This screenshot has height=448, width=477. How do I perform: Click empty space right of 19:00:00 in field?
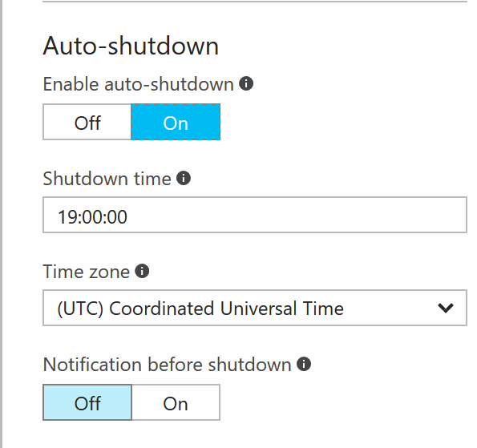coord(297,215)
